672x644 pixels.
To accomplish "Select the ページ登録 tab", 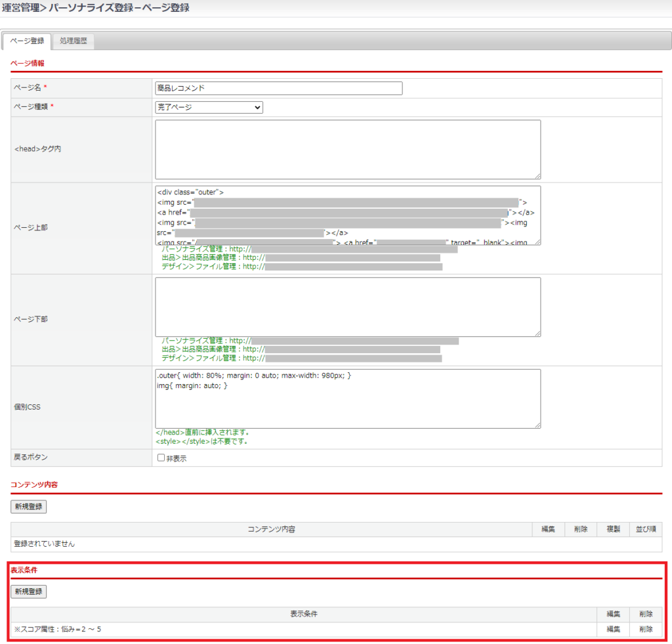I will click(x=28, y=41).
